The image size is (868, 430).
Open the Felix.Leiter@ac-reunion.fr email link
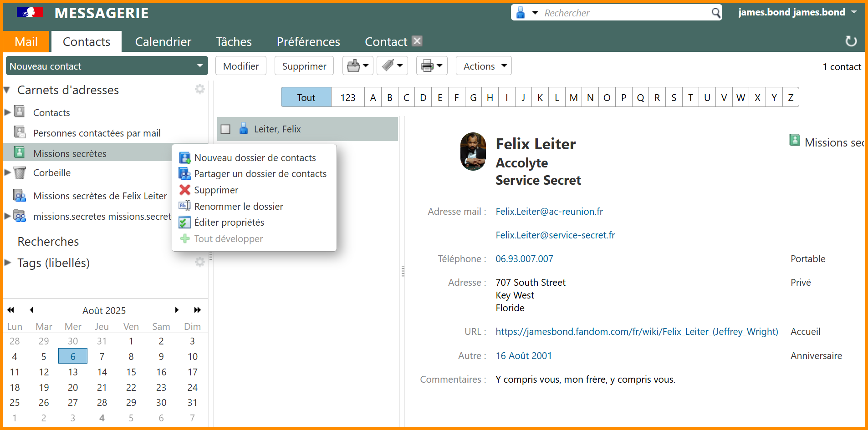549,212
